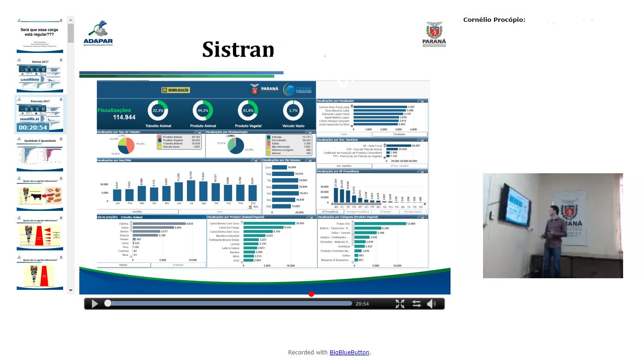Select the Porecatu 2017 slide thumbnail

(x=40, y=114)
